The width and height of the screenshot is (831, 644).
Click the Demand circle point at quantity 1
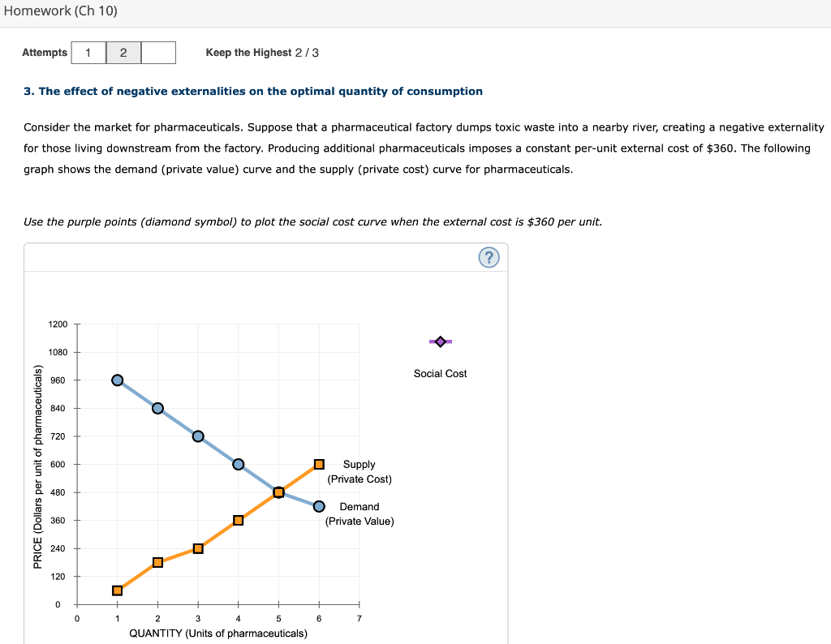[117, 380]
